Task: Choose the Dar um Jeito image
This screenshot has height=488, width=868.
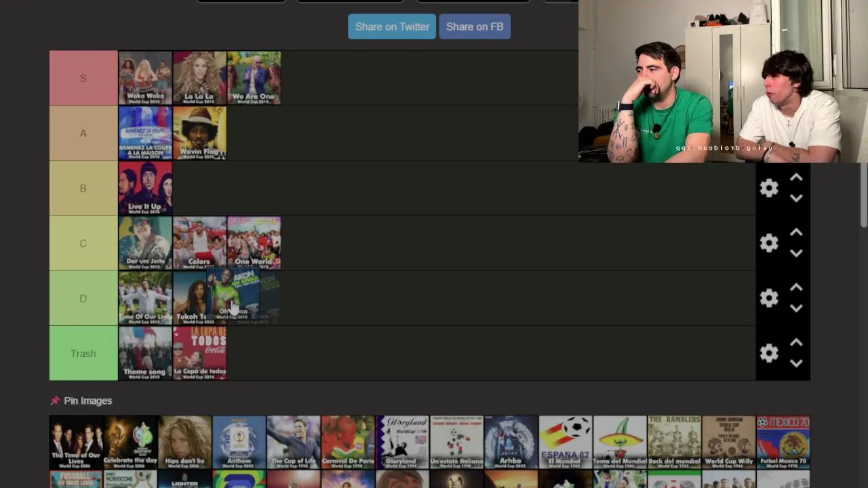Action: click(x=145, y=243)
